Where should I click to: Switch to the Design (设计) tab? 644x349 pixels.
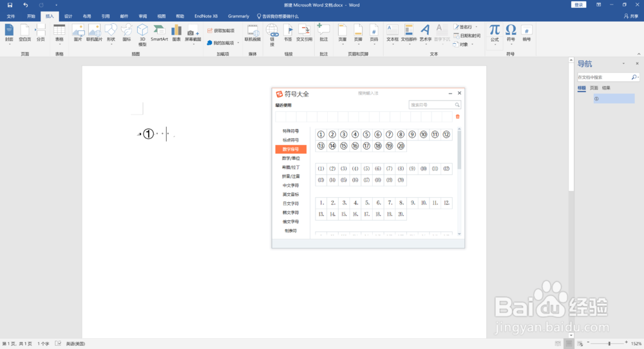[68, 17]
